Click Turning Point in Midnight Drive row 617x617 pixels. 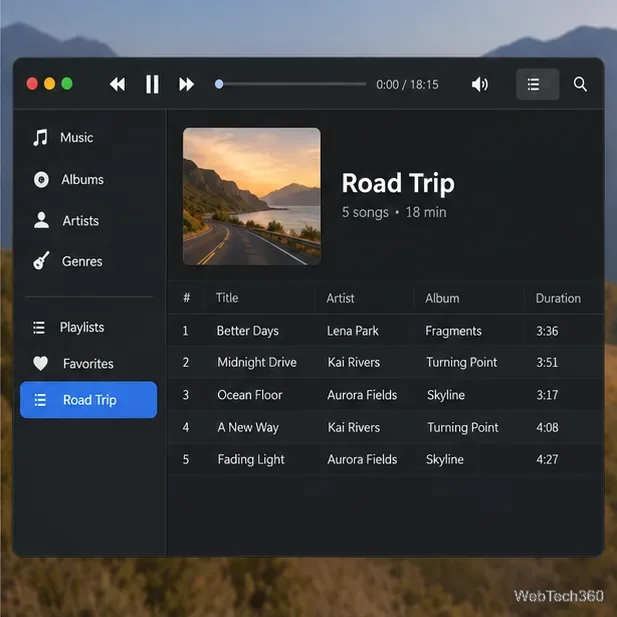coord(462,362)
